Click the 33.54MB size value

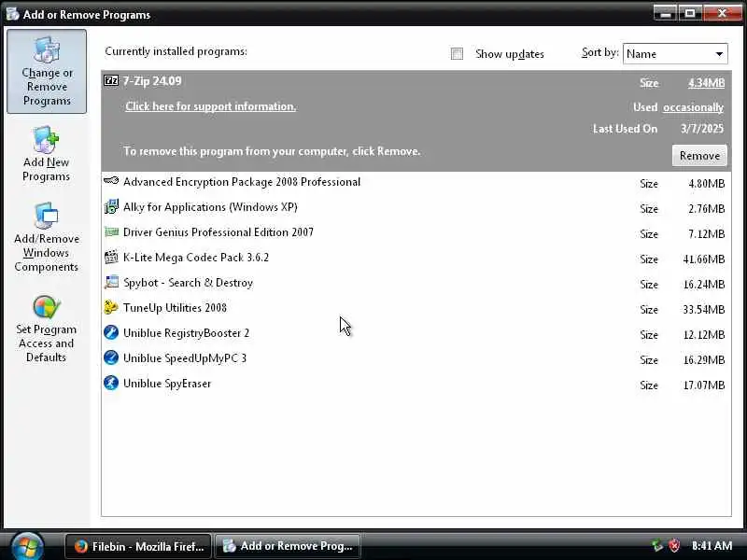704,310
